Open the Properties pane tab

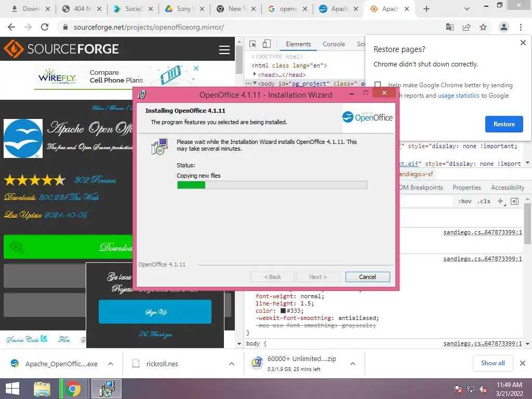[x=467, y=187]
